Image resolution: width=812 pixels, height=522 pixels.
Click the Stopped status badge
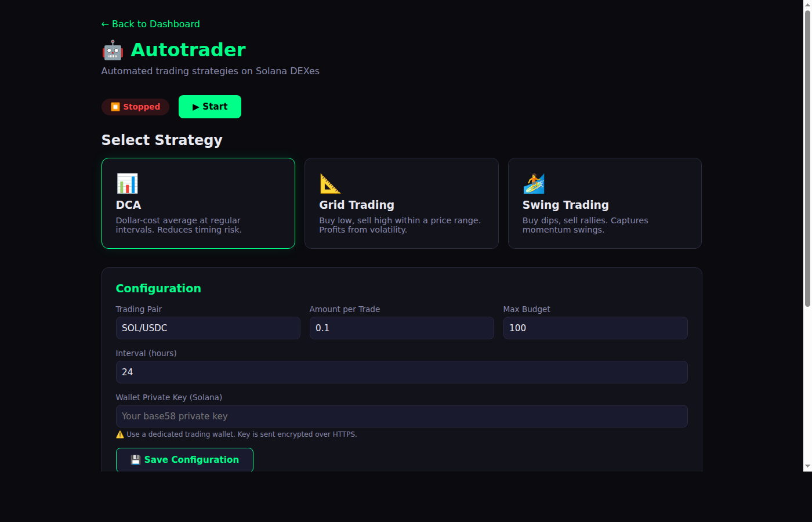coord(135,107)
